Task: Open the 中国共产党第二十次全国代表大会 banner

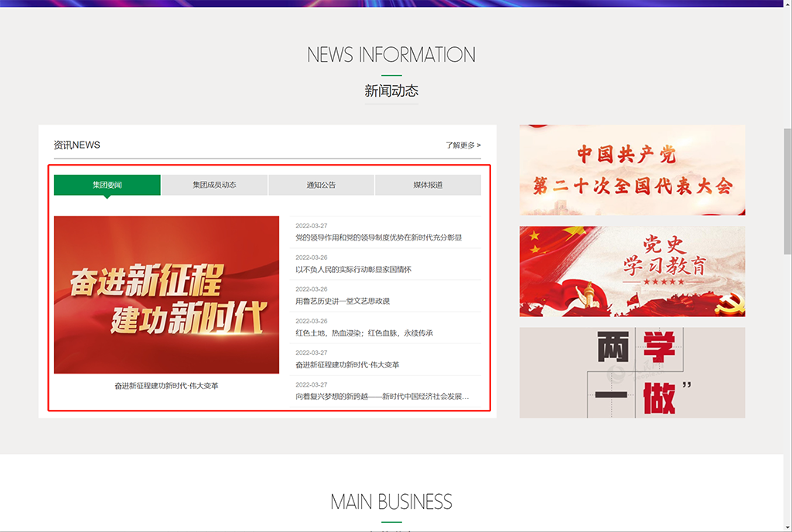Action: 632,170
